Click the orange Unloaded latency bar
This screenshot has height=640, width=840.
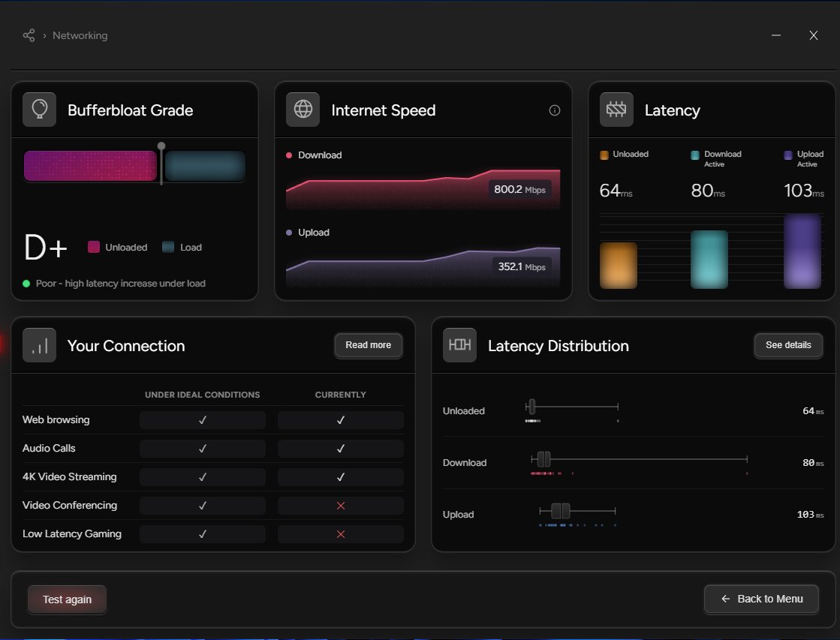click(x=619, y=266)
